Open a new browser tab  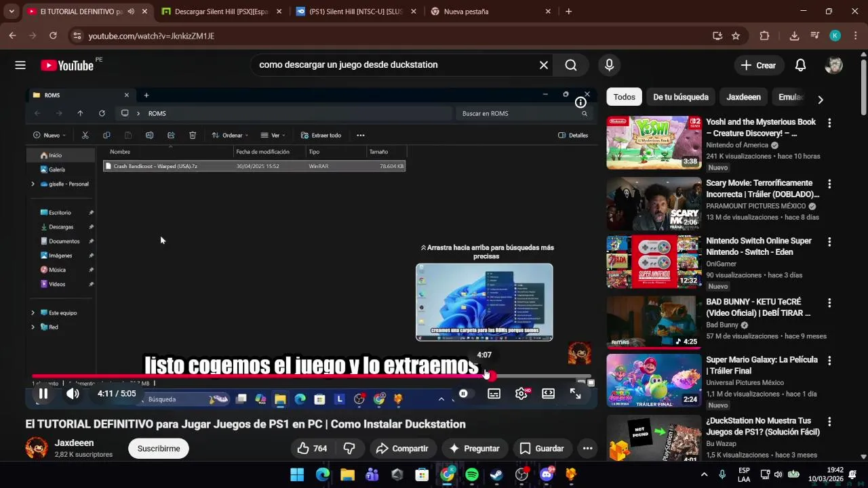(568, 12)
